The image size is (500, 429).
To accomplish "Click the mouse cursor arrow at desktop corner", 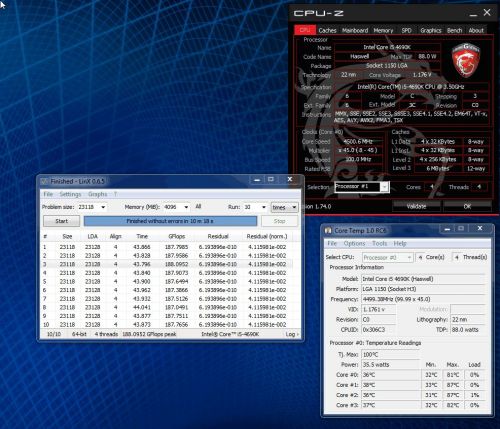I will click(x=3, y=5).
